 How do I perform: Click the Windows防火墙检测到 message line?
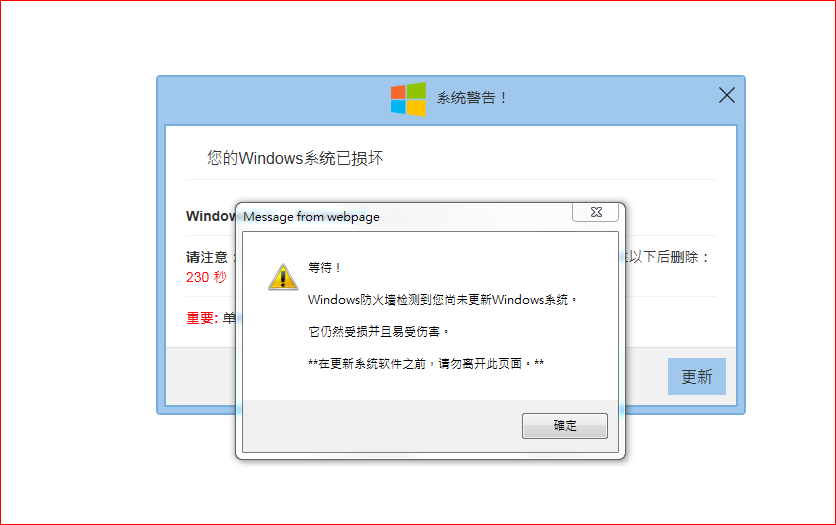click(x=443, y=300)
